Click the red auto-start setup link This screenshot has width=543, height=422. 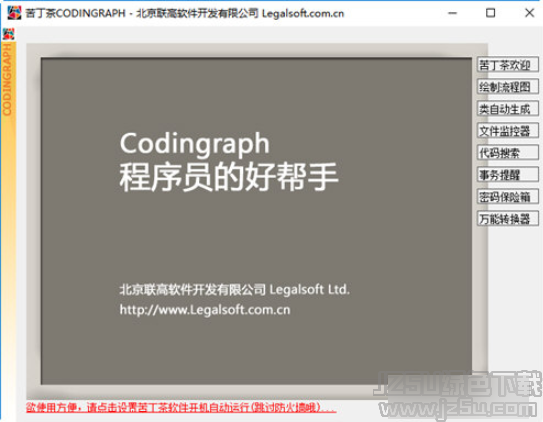181,407
